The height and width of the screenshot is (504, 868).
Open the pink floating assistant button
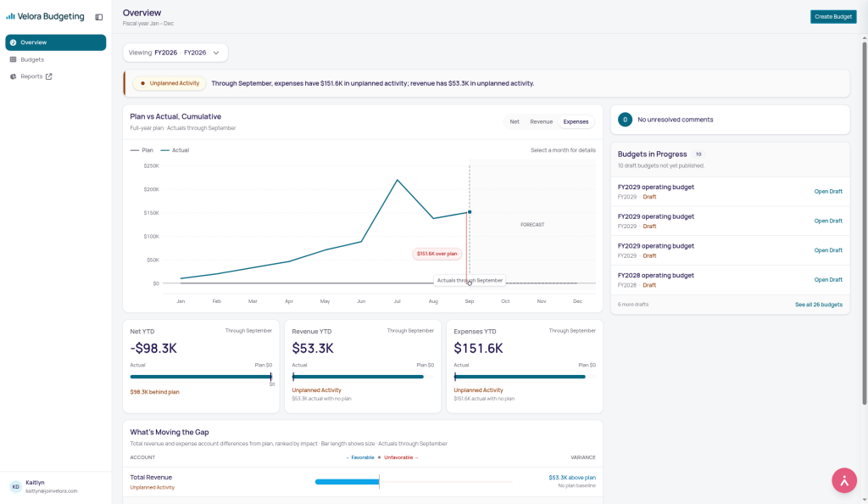[x=844, y=480]
